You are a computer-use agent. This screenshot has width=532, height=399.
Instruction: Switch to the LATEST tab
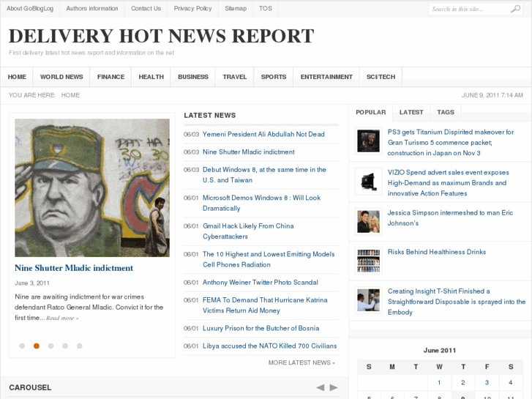coord(411,113)
